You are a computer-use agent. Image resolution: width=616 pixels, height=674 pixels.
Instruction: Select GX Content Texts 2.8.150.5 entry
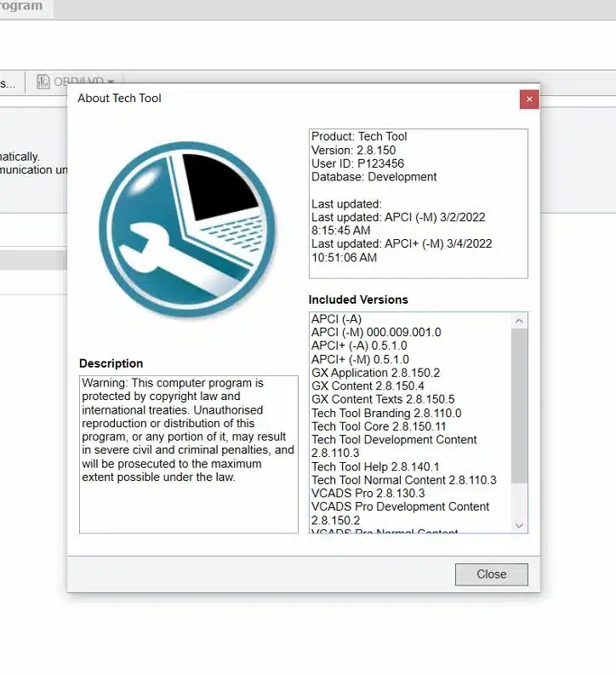point(383,400)
